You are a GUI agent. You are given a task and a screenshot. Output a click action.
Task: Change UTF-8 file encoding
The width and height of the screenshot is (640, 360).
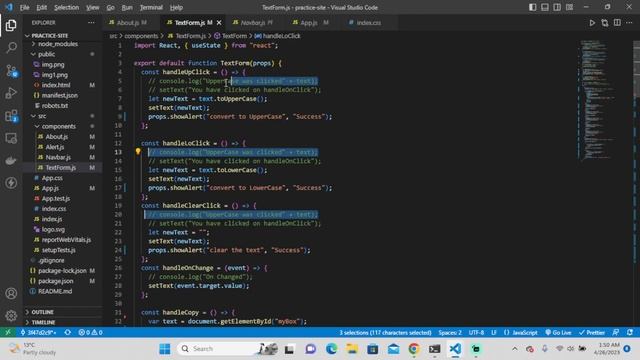tap(476, 332)
